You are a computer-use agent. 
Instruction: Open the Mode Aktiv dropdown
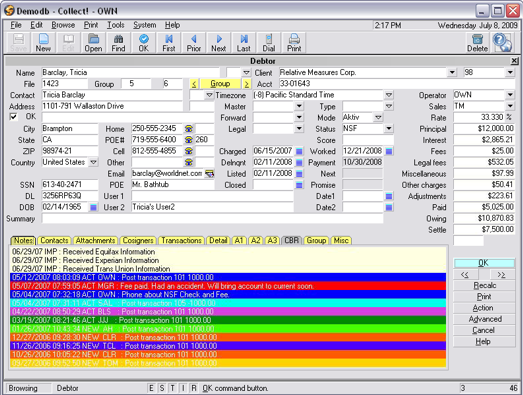pyautogui.click(x=378, y=117)
